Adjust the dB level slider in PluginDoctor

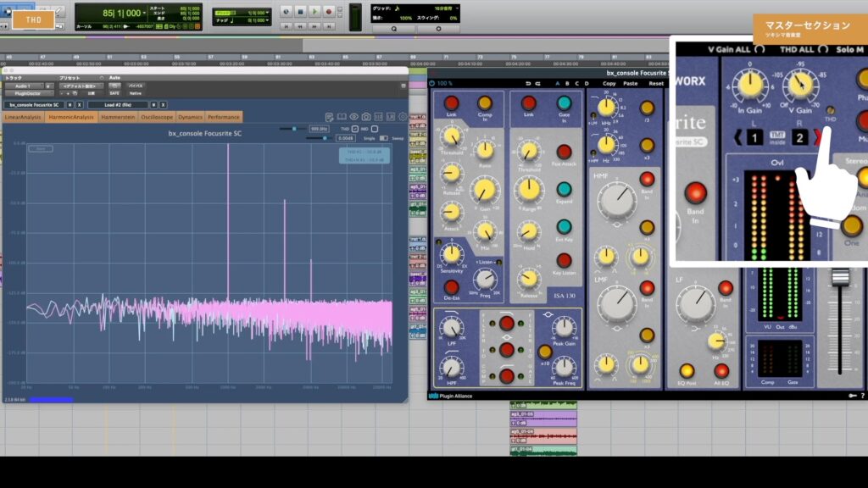pos(323,138)
